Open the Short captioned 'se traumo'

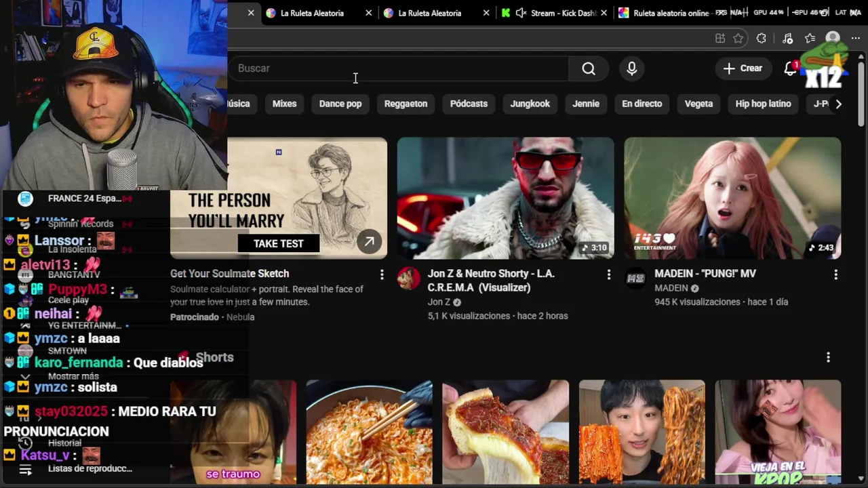point(233,434)
